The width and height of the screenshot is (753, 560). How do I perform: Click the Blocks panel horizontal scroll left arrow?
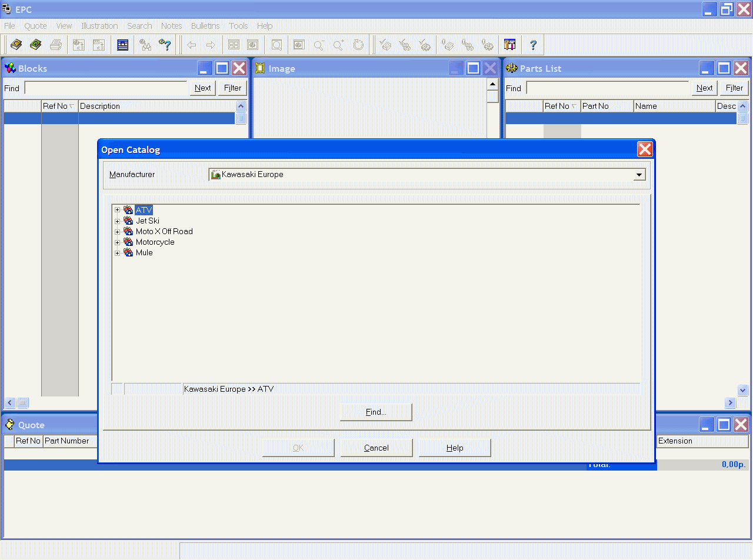tap(10, 403)
